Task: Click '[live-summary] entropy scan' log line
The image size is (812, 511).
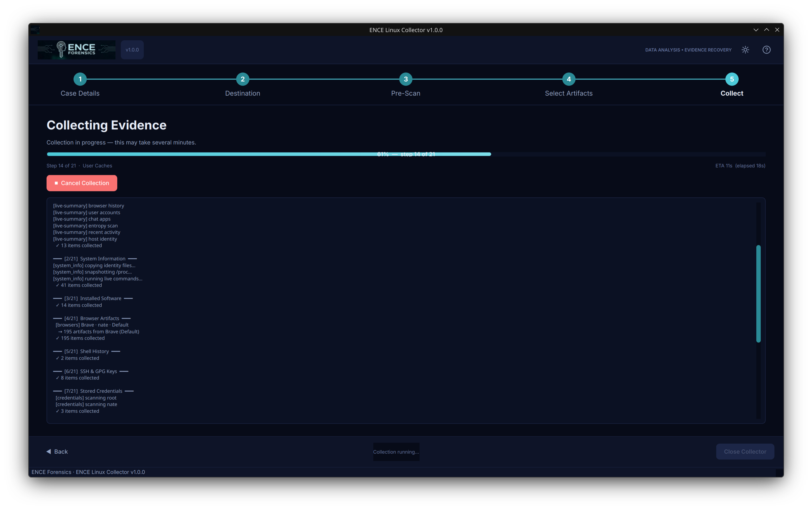Action: tap(85, 226)
